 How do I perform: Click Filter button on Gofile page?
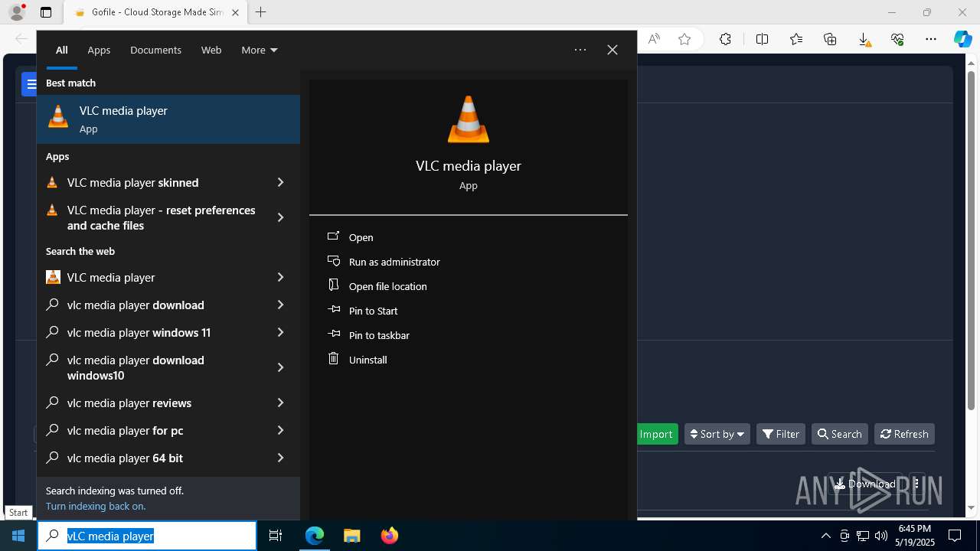(781, 434)
